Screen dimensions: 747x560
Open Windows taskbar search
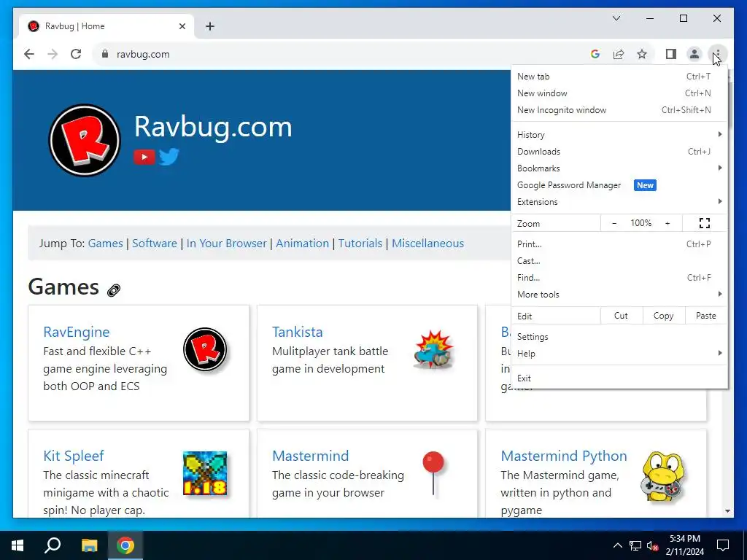(x=53, y=545)
